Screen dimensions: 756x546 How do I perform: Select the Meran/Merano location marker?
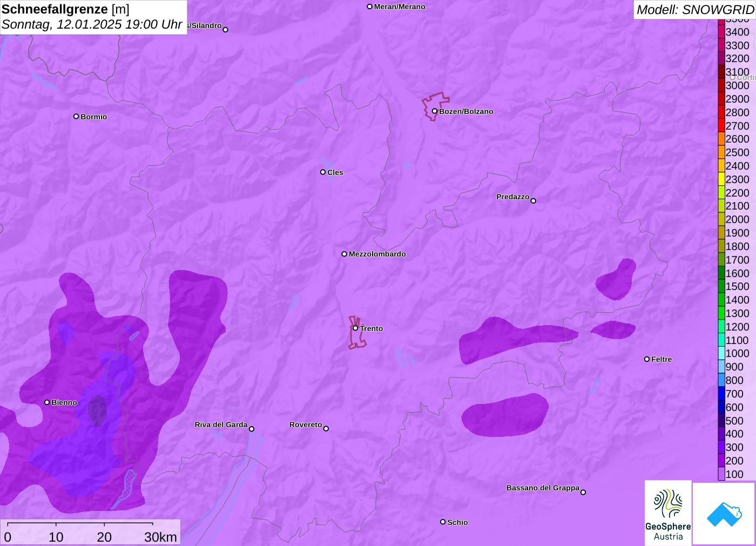coord(370,6)
